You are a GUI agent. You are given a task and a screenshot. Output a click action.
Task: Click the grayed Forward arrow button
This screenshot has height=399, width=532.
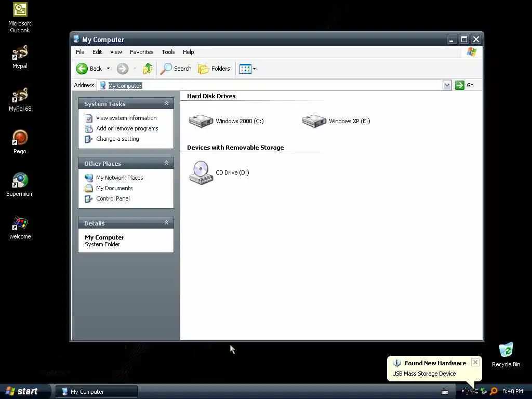pyautogui.click(x=123, y=69)
